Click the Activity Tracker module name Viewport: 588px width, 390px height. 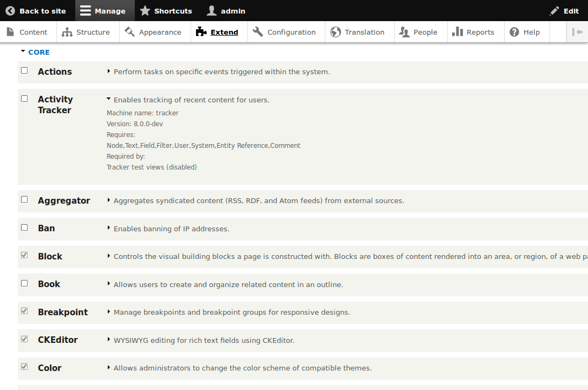56,105
